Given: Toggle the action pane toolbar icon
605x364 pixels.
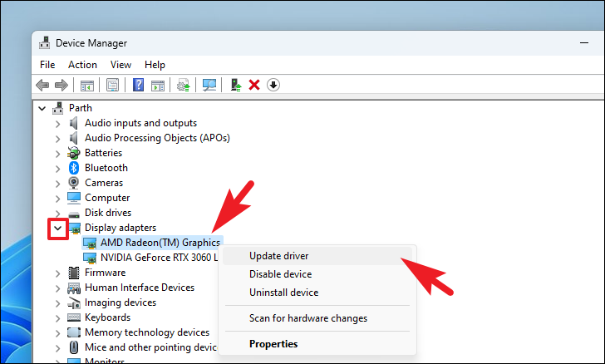Looking at the screenshot, I should pos(157,85).
